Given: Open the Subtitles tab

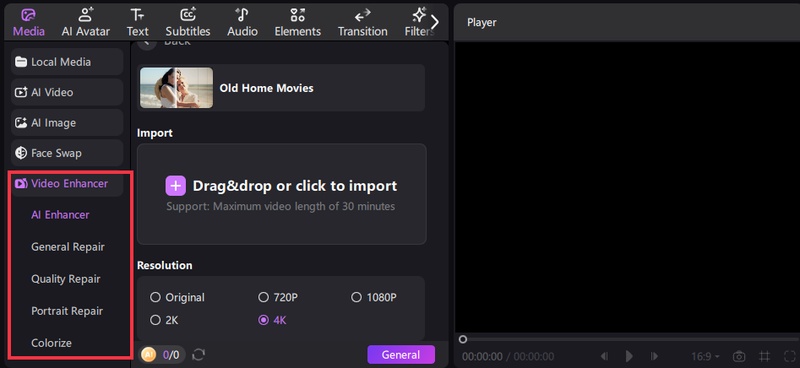Looking at the screenshot, I should (188, 22).
